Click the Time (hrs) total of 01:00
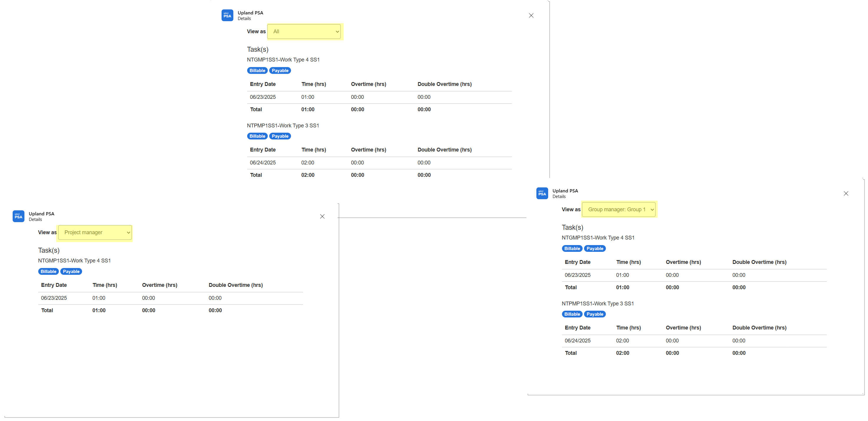Screen dimensions: 868x421 308,109
